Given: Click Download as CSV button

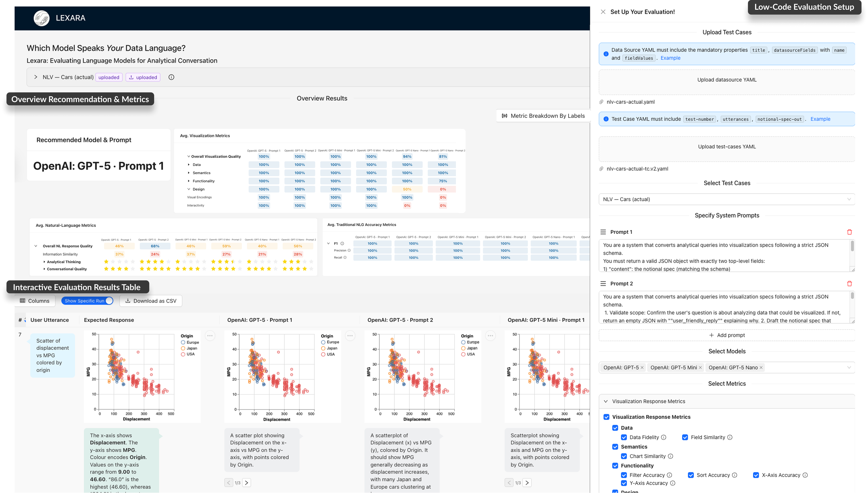Looking at the screenshot, I should tap(151, 301).
